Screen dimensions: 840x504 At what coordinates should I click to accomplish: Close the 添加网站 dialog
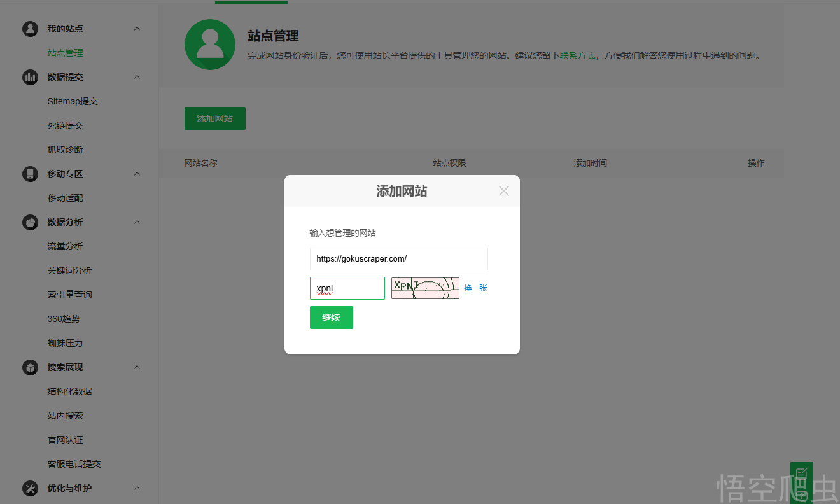pyautogui.click(x=504, y=191)
